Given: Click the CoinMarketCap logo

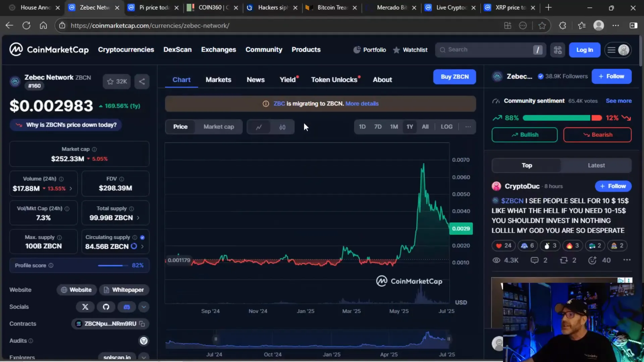Looking at the screenshot, I should tap(49, 50).
